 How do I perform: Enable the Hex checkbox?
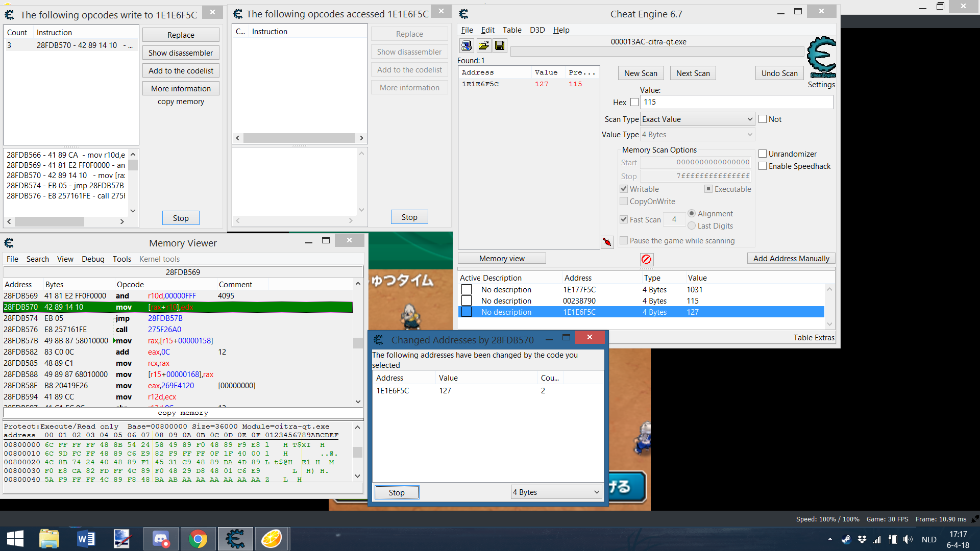click(634, 102)
